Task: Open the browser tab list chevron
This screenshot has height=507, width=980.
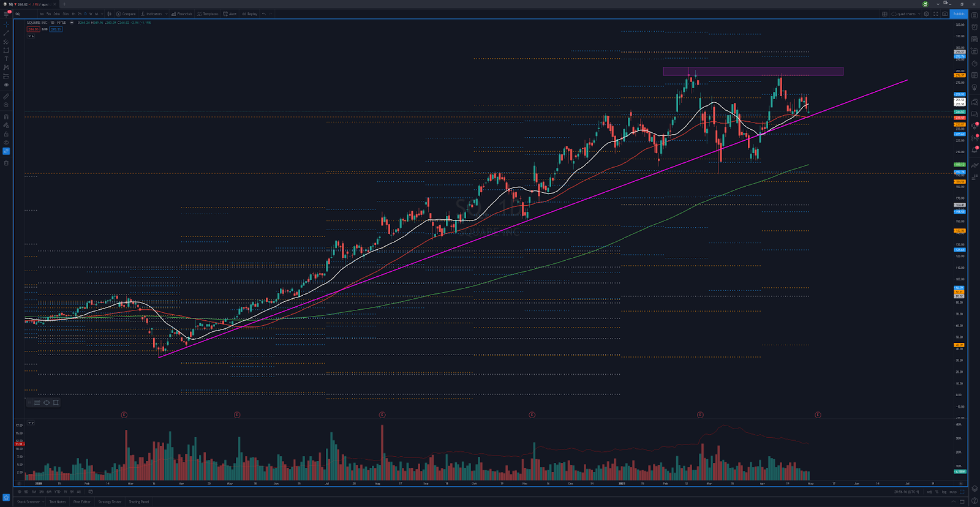Action: pyautogui.click(x=938, y=4)
